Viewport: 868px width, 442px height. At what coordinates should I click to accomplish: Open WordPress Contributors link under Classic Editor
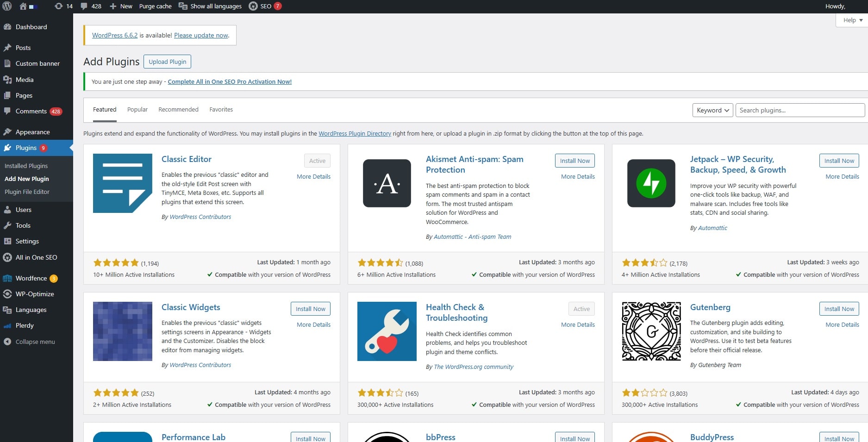[200, 217]
